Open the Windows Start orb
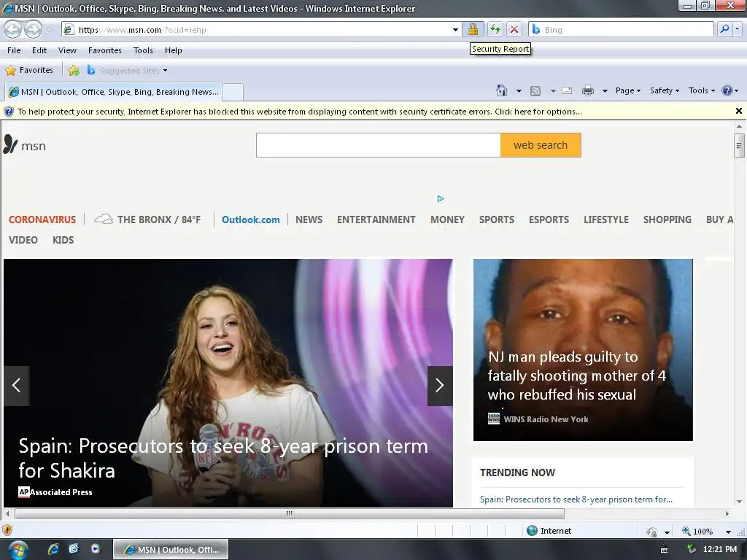The height and width of the screenshot is (560, 747). (x=18, y=550)
